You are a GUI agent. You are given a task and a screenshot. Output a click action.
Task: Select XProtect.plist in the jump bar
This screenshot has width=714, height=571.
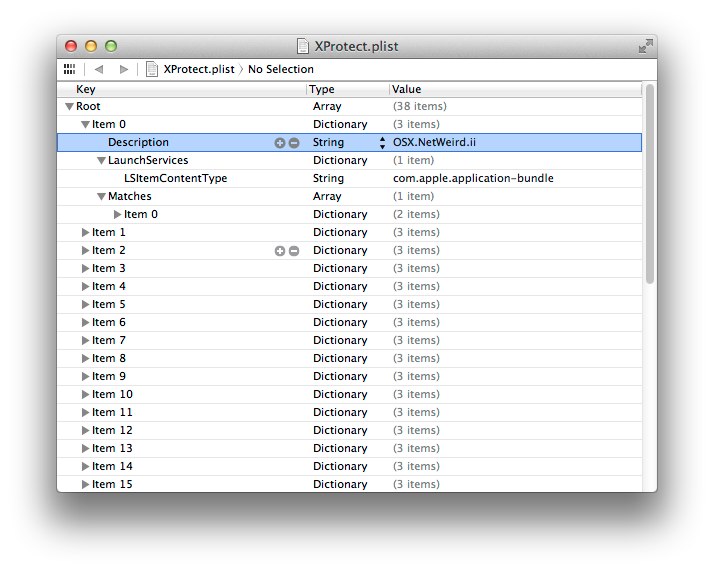click(x=199, y=69)
